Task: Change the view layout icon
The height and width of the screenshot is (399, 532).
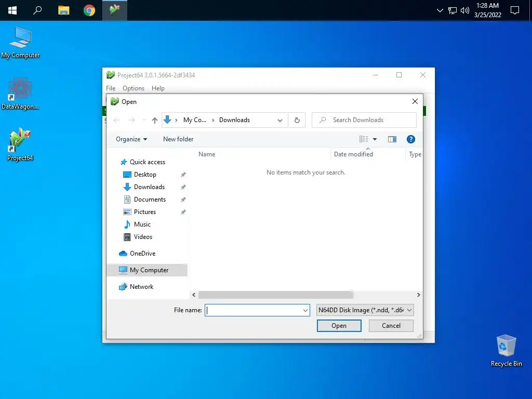Action: [x=364, y=139]
